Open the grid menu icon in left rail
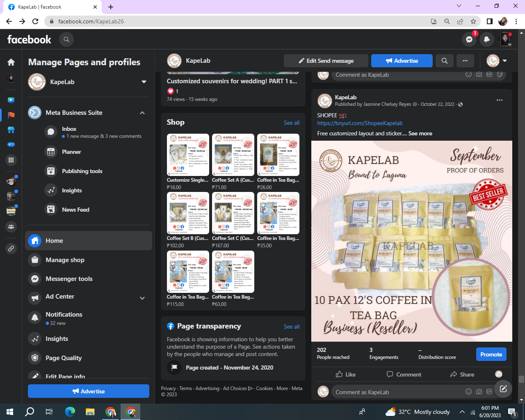The height and width of the screenshot is (420, 525). click(11, 160)
